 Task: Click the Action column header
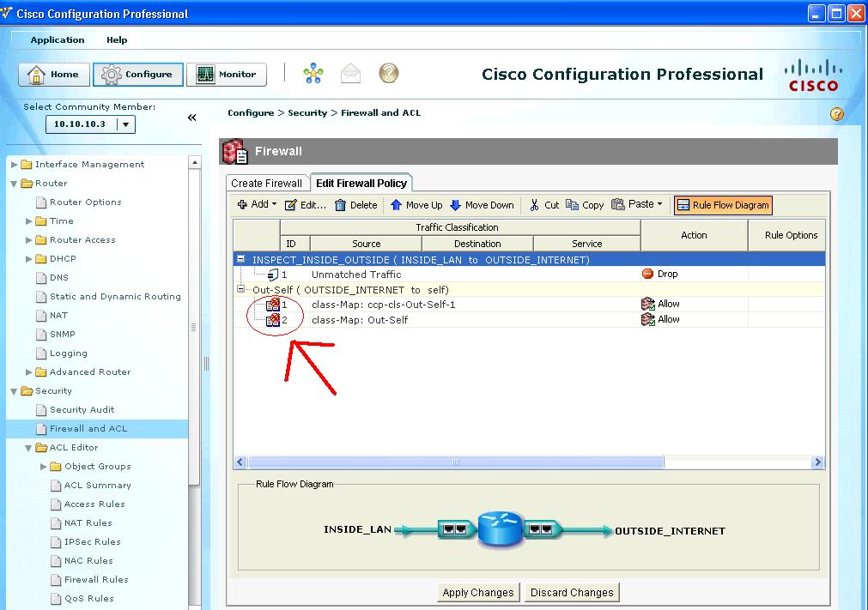695,235
